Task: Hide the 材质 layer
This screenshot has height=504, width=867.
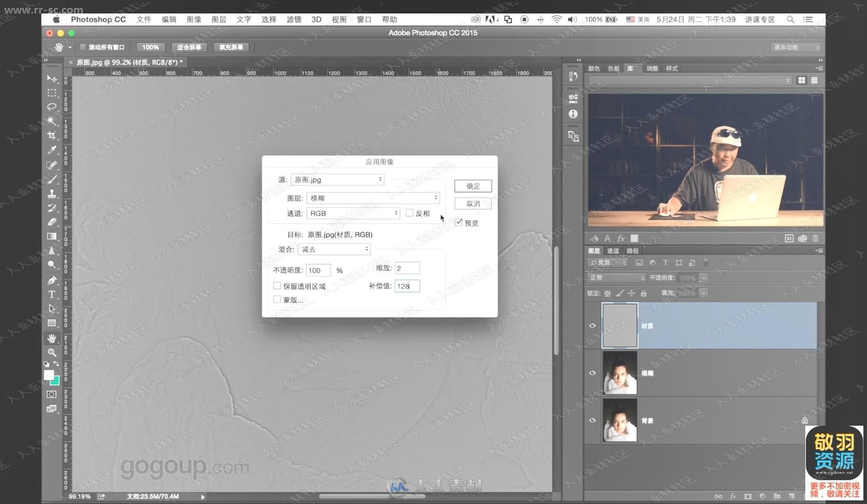Action: click(592, 326)
